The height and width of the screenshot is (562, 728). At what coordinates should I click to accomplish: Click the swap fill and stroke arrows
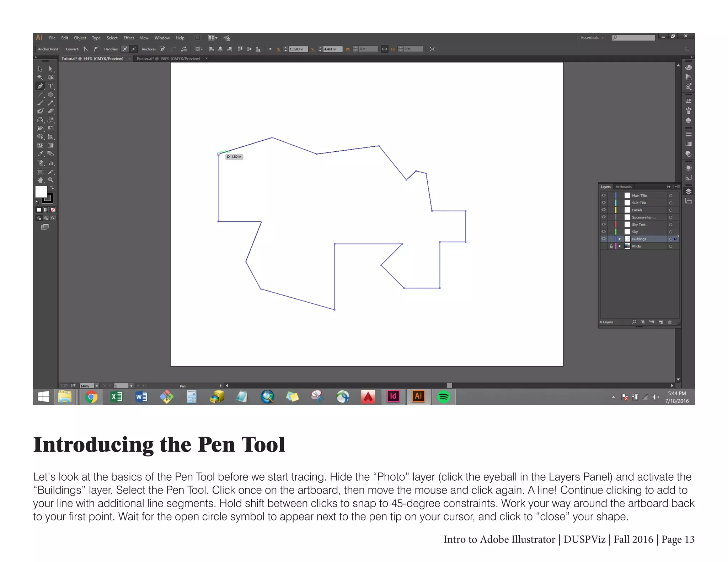pyautogui.click(x=52, y=188)
